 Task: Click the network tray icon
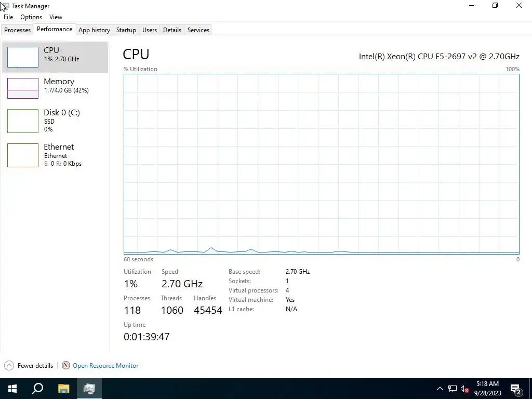pyautogui.click(x=453, y=389)
